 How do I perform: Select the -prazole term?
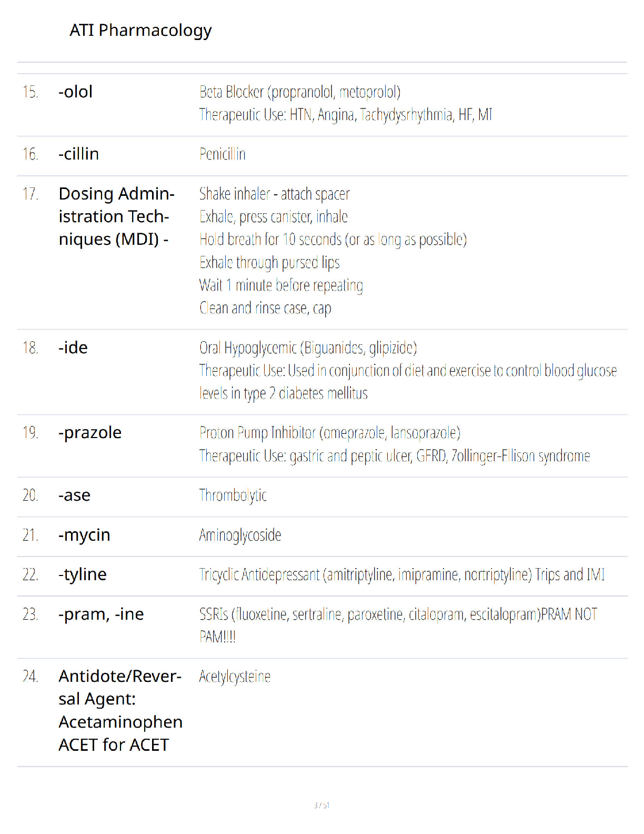coord(90,432)
